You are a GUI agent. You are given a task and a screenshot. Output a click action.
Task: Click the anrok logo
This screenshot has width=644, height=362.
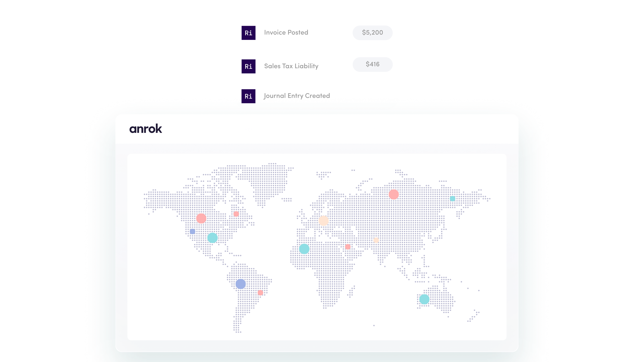tap(146, 129)
